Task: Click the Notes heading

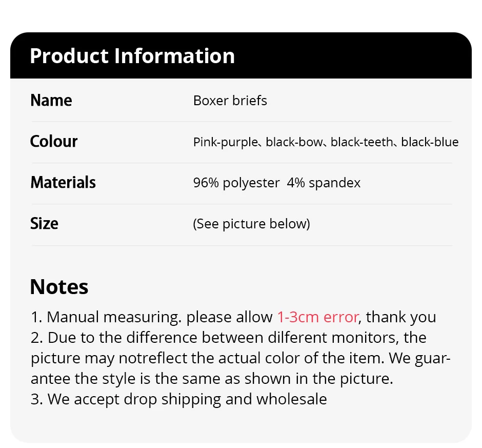Action: (x=59, y=286)
